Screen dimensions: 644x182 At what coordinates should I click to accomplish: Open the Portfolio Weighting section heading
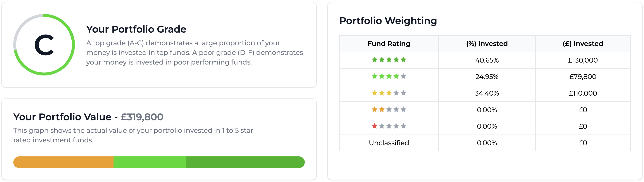click(x=388, y=21)
